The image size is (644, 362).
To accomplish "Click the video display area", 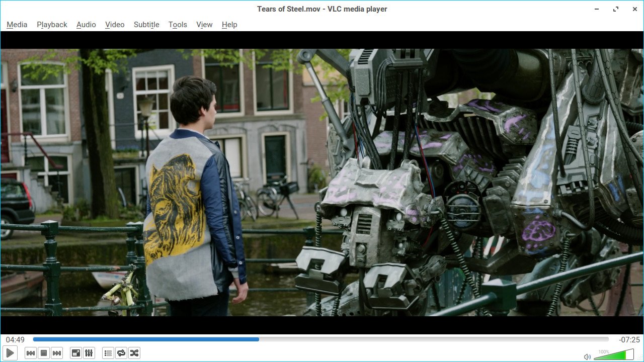I will [322, 183].
